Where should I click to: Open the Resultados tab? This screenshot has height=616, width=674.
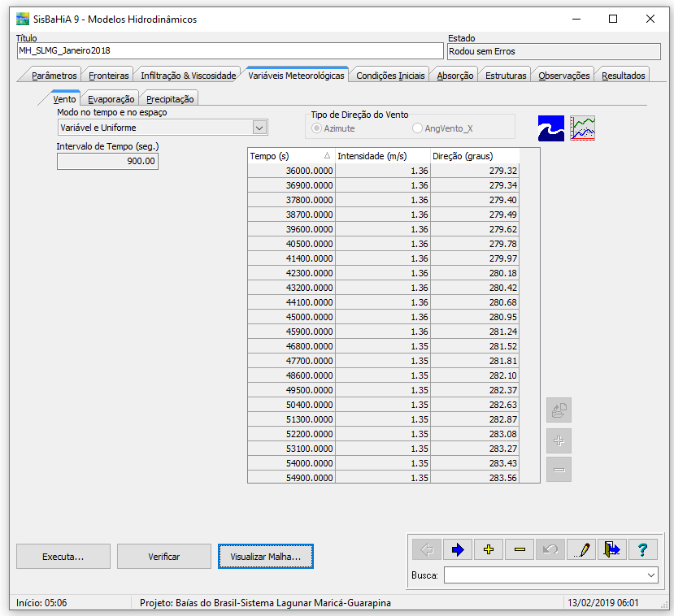624,76
